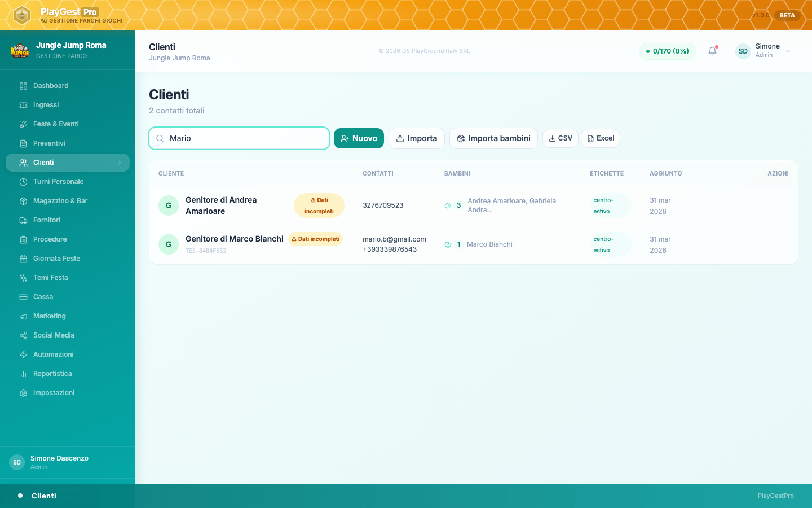Image resolution: width=812 pixels, height=508 pixels.
Task: Click the Automazioni lightning icon
Action: (x=23, y=354)
